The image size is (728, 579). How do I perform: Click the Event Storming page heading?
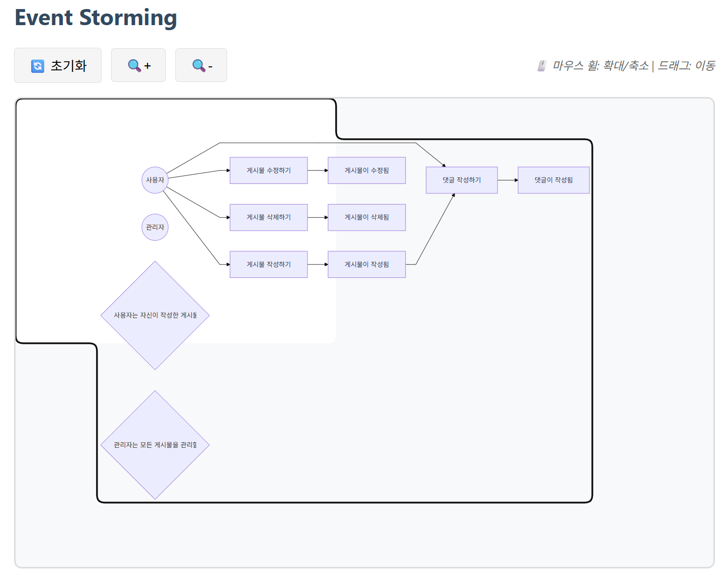pyautogui.click(x=95, y=18)
